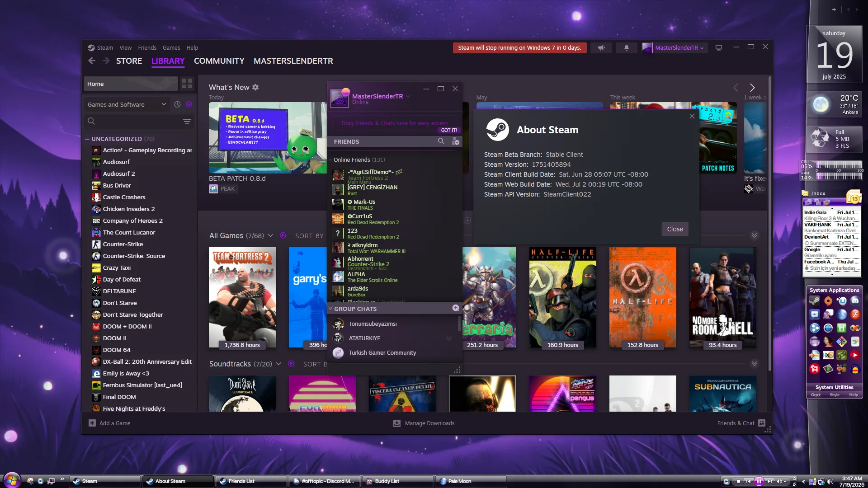The width and height of the screenshot is (868, 488).
Task: Open advanced filter options icon
Action: pyautogui.click(x=187, y=121)
